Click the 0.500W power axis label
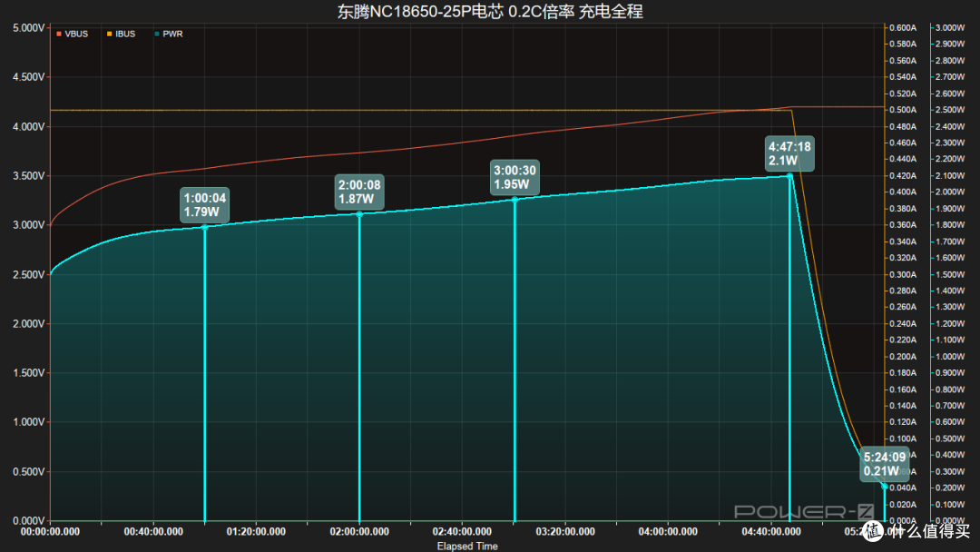 [950, 439]
